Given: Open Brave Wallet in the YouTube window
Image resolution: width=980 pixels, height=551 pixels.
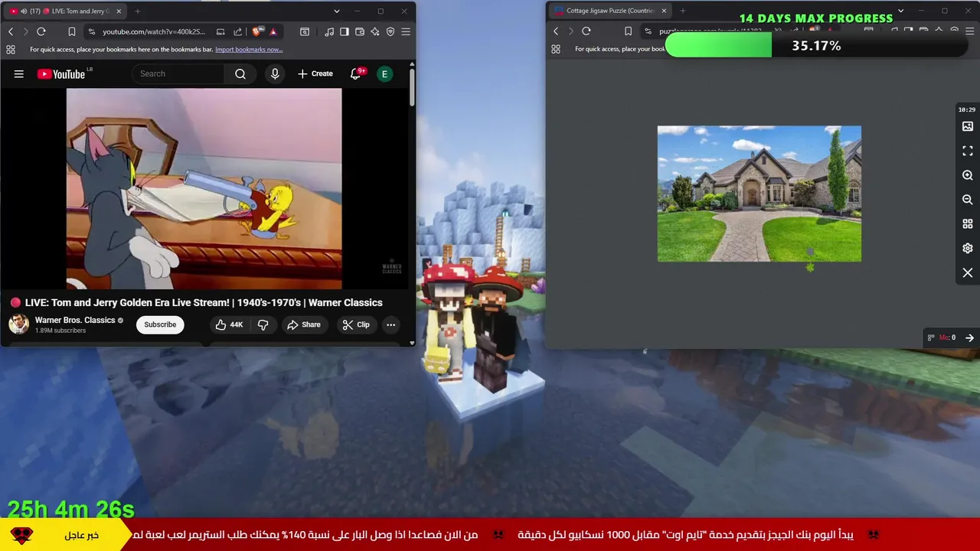Looking at the screenshot, I should [360, 31].
